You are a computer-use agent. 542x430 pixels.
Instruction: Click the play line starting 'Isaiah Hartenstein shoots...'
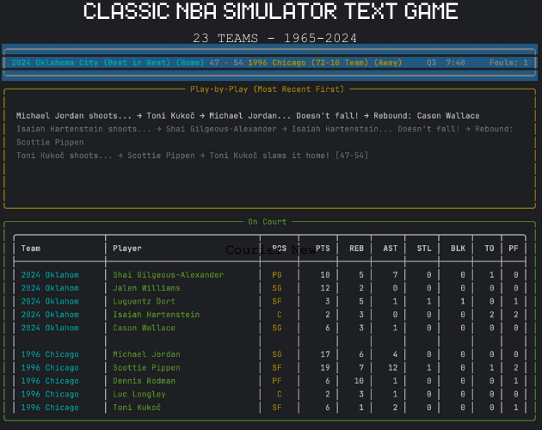[x=265, y=135]
